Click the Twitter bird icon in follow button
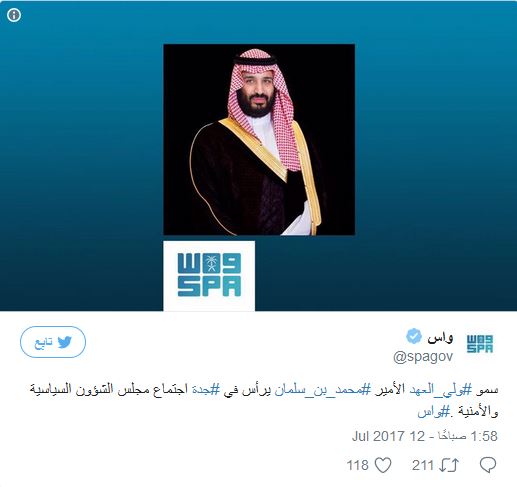 click(x=65, y=342)
